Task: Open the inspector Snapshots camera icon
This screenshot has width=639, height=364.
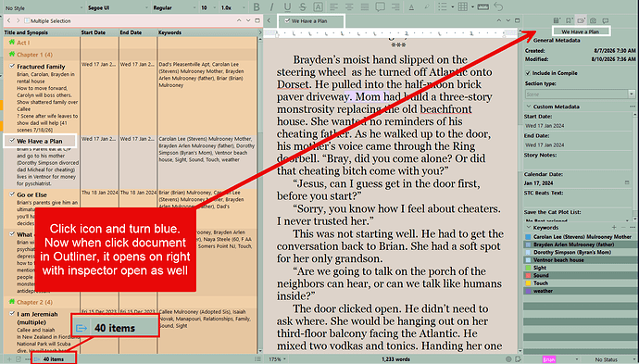Action: coord(594,20)
